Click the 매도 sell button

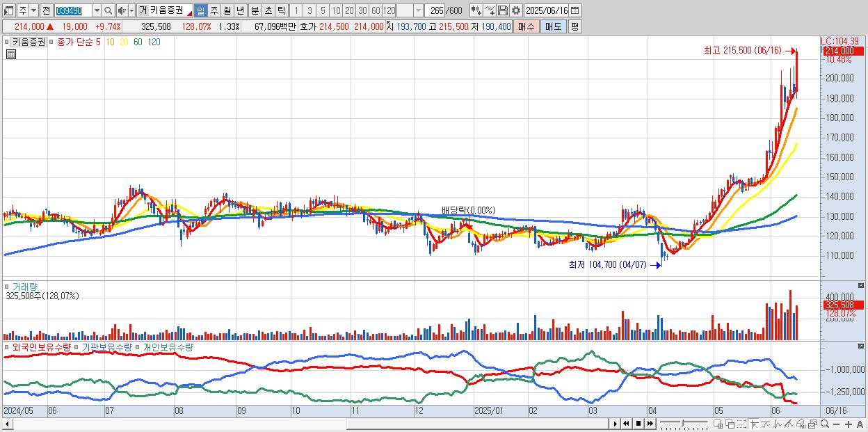554,26
